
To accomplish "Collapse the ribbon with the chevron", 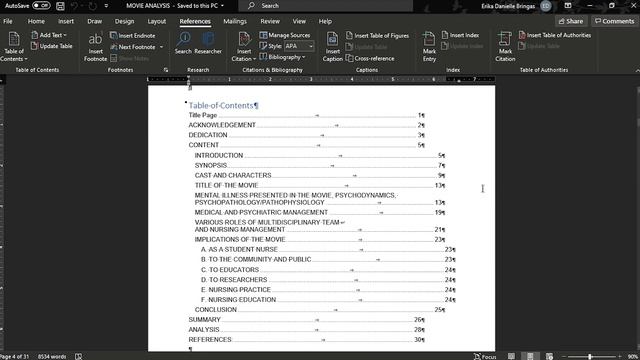I will [x=637, y=70].
